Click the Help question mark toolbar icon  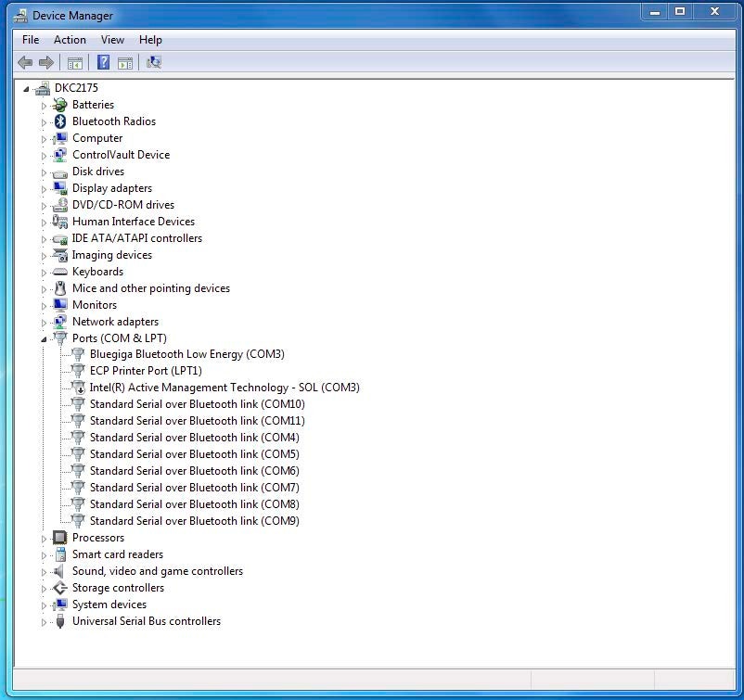tap(103, 62)
